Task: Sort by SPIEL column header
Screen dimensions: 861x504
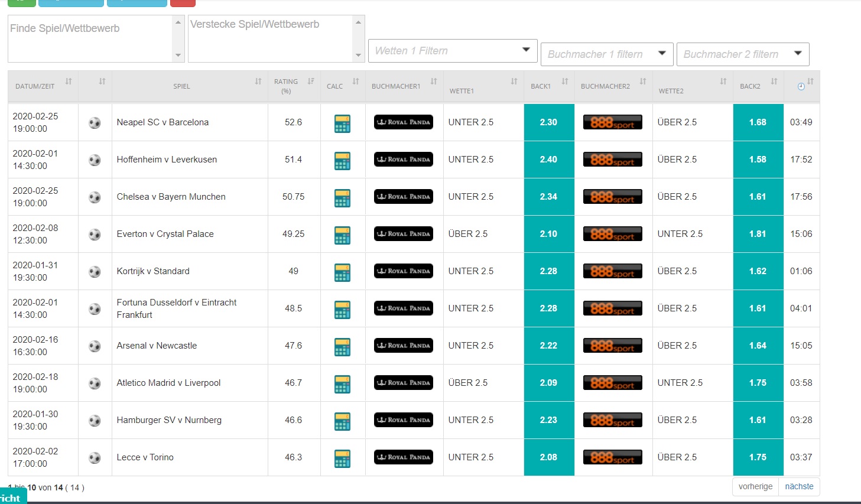Action: (190, 86)
